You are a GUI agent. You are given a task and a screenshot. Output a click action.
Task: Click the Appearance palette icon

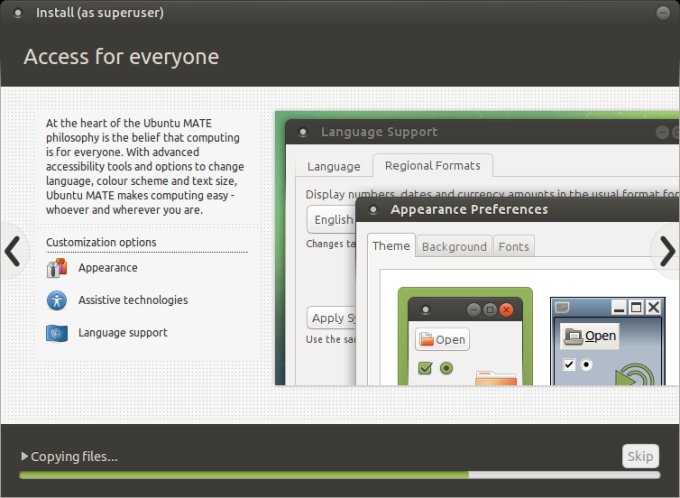point(57,268)
